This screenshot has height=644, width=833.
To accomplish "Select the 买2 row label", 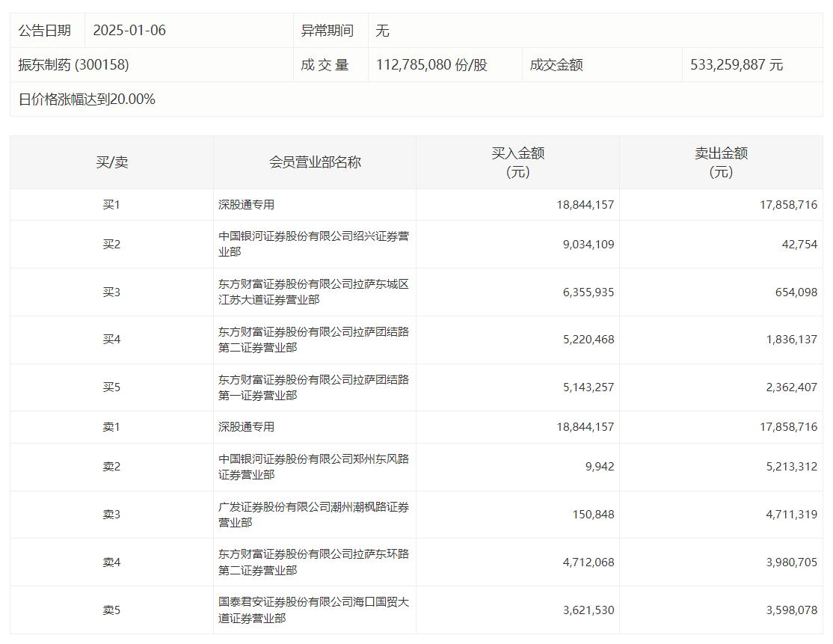I will click(x=111, y=245).
